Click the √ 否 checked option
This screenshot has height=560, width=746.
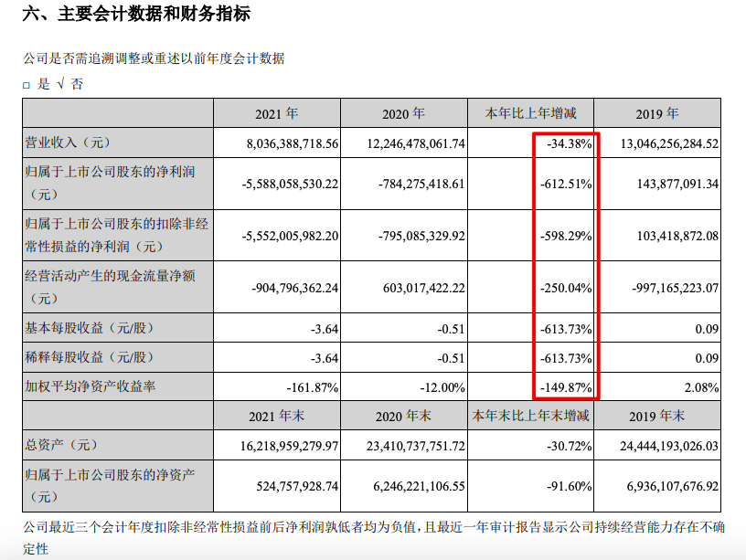click(69, 85)
